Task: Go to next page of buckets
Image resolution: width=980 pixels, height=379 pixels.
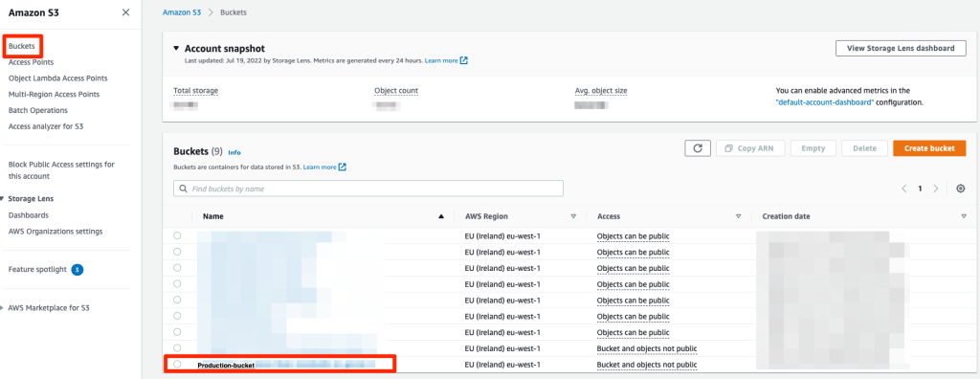Action: pyautogui.click(x=936, y=189)
